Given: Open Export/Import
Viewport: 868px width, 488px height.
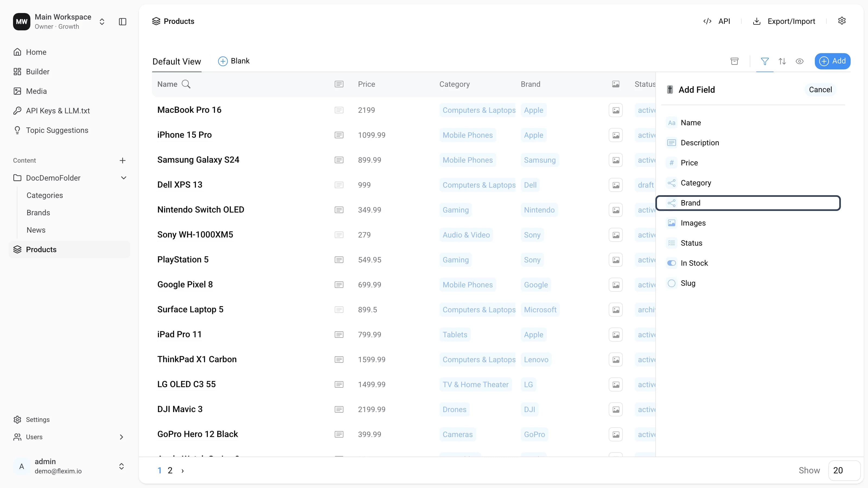Looking at the screenshot, I should coord(784,21).
